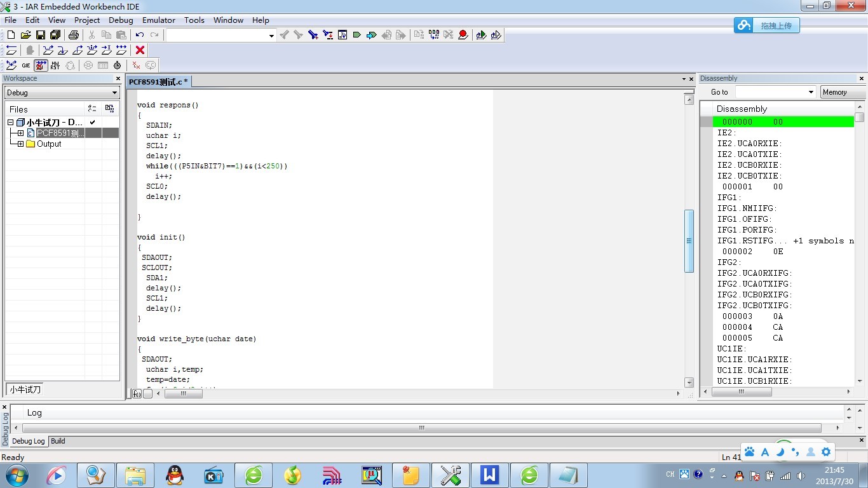Click the Step Out icon
The image size is (868, 488).
pyautogui.click(x=78, y=50)
